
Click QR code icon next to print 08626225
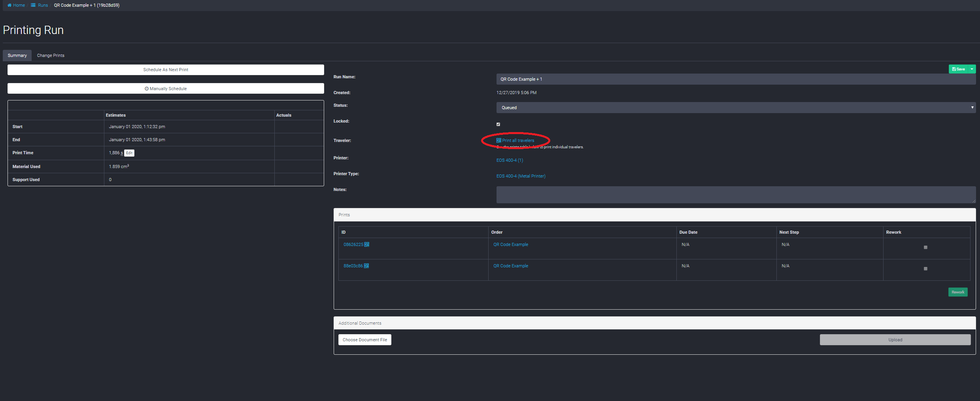(367, 244)
